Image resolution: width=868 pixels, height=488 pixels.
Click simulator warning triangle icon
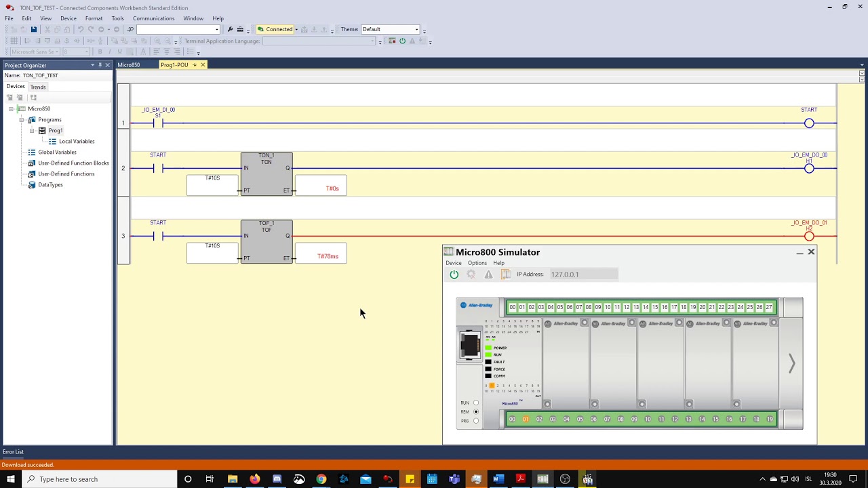[x=488, y=274]
